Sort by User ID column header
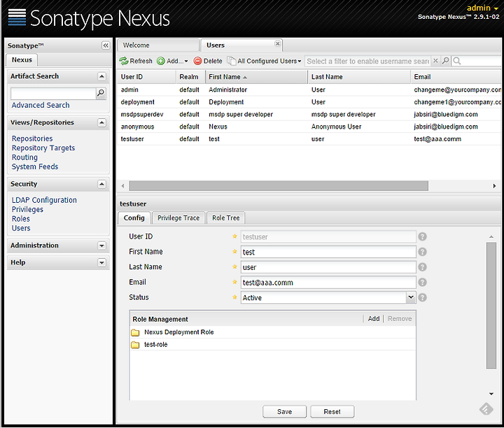 146,77
